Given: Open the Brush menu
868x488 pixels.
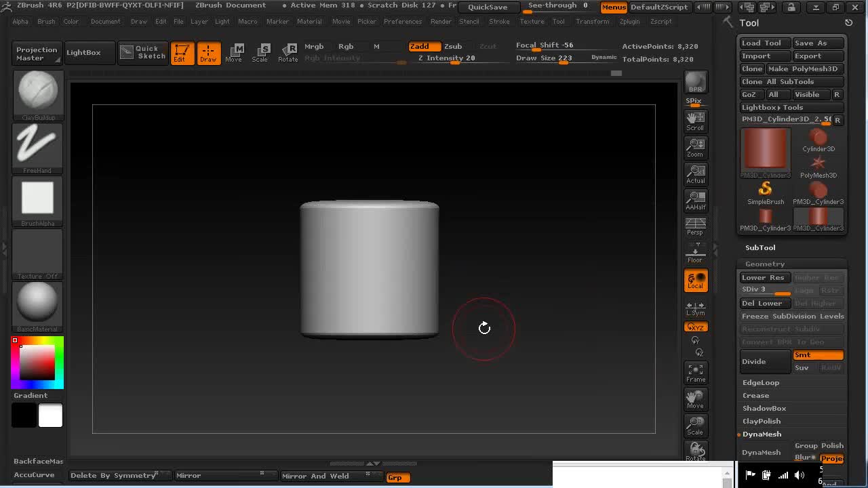Looking at the screenshot, I should tap(46, 21).
